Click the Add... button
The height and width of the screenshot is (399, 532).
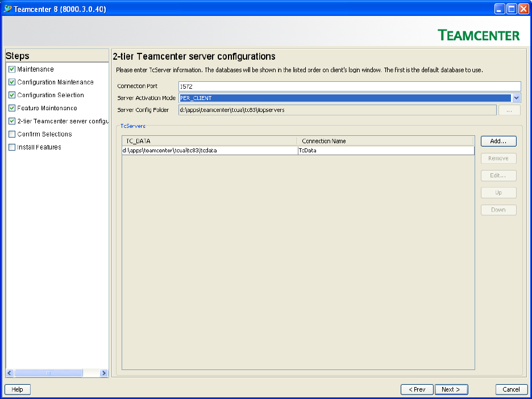pyautogui.click(x=498, y=141)
